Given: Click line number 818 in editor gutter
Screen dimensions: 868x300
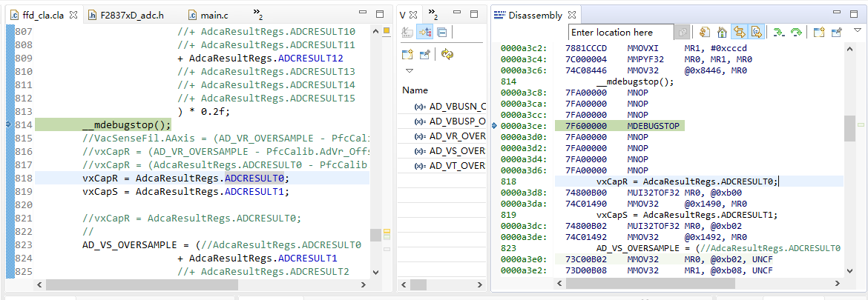Looking at the screenshot, I should click(22, 178).
